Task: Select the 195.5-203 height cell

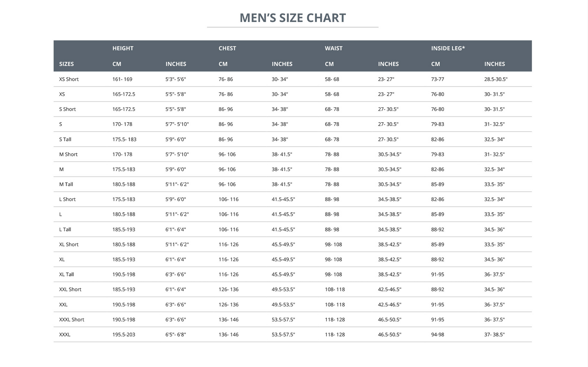Action: (124, 335)
